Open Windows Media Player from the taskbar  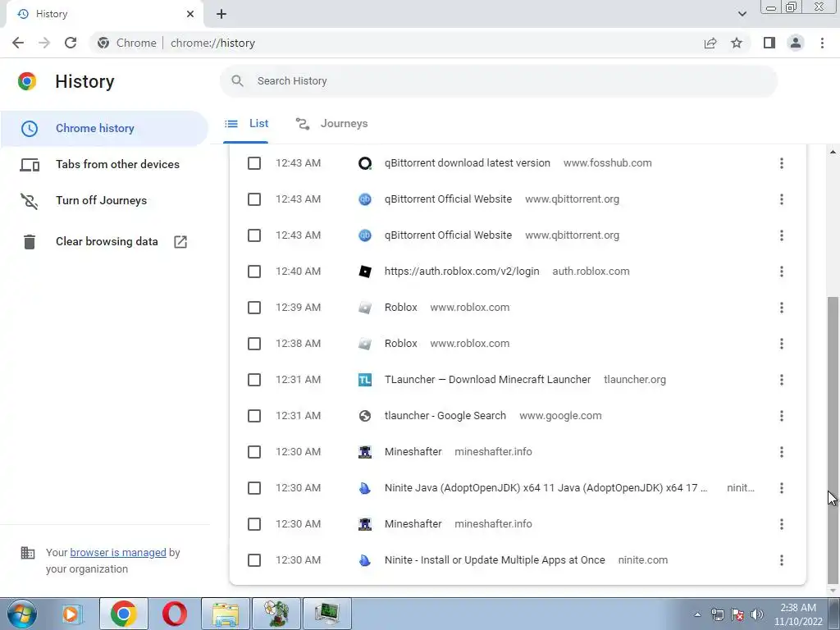pos(71,614)
